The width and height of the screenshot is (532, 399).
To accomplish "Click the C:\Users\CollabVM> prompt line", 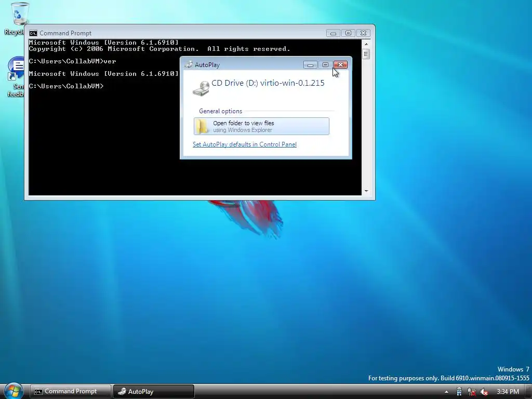I will tap(66, 86).
